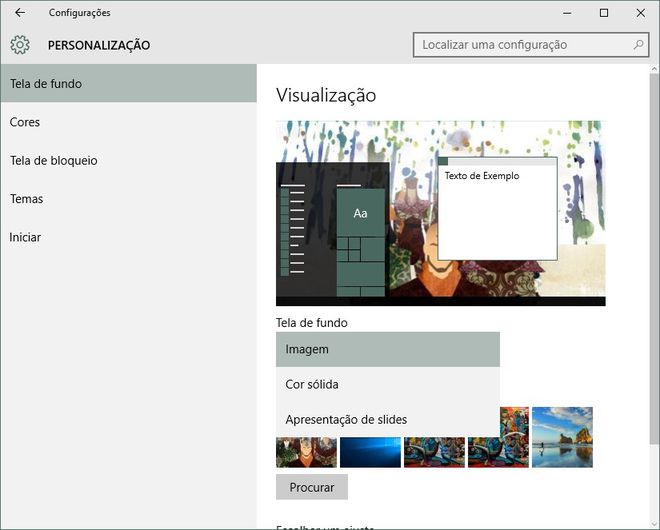Click the vertical scrollbar on right
Image resolution: width=660 pixels, height=530 pixels.
(654, 258)
